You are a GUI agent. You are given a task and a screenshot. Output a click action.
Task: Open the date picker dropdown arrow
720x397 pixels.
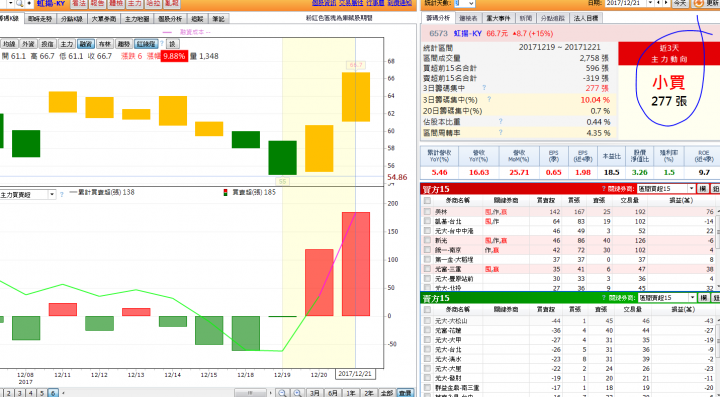coord(650,3)
